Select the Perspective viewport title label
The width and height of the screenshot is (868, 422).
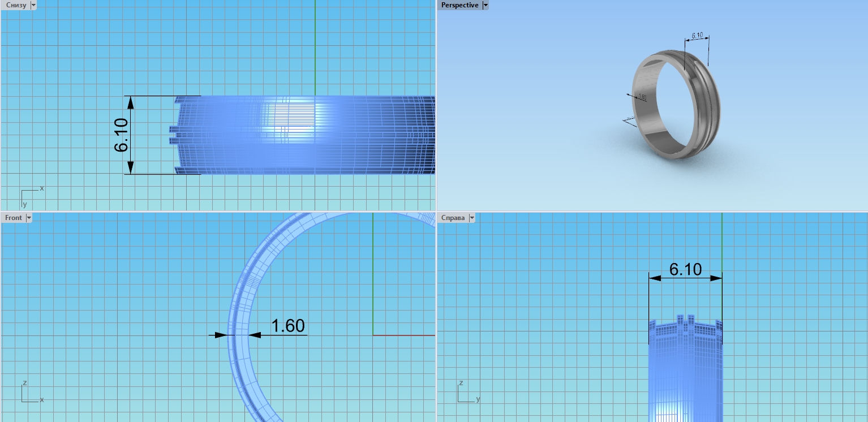459,5
